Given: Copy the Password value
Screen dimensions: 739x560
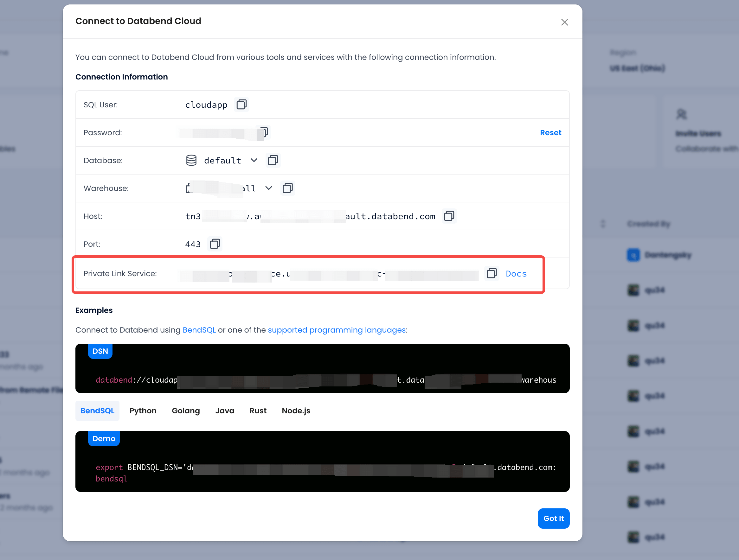Looking at the screenshot, I should (265, 132).
